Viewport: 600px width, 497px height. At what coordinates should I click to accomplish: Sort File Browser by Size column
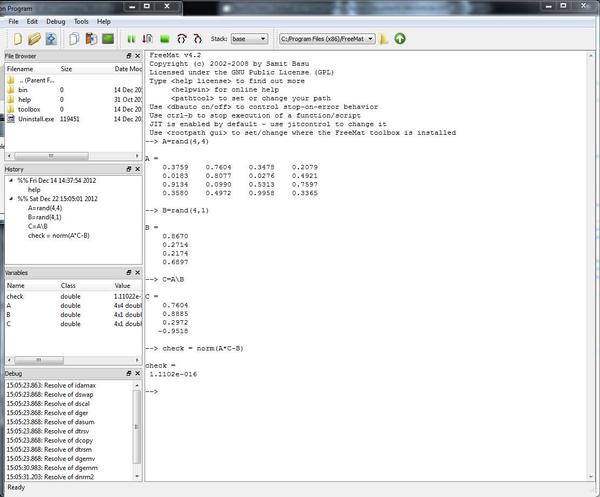[x=66, y=69]
